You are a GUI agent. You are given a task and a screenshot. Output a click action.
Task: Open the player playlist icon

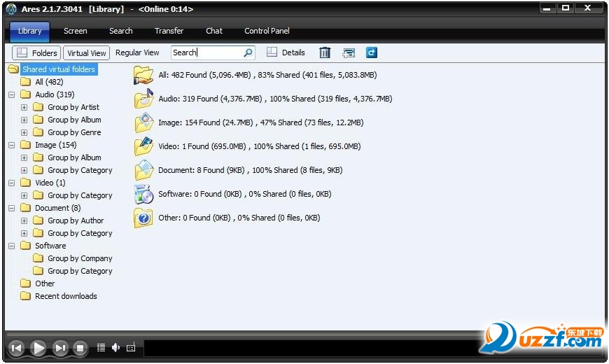[101, 348]
